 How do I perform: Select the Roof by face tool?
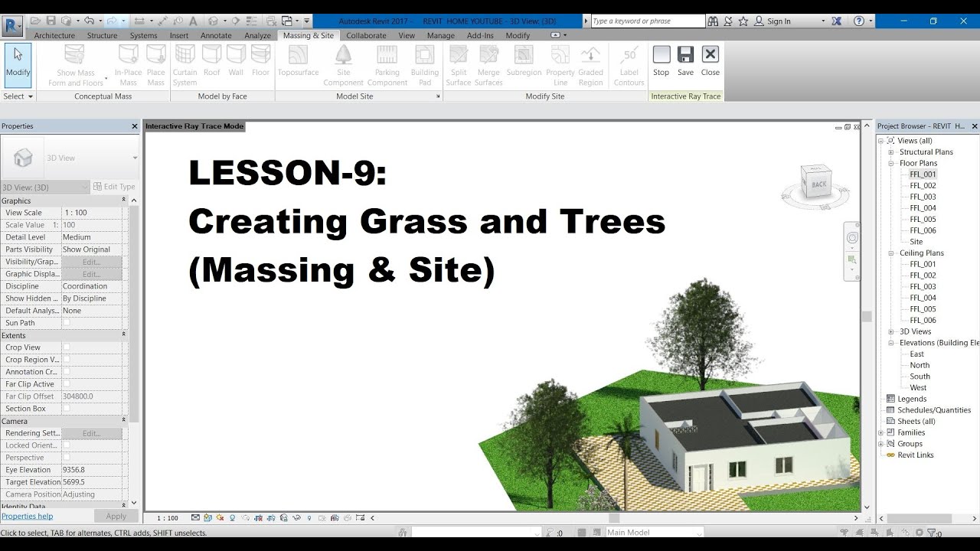[211, 61]
